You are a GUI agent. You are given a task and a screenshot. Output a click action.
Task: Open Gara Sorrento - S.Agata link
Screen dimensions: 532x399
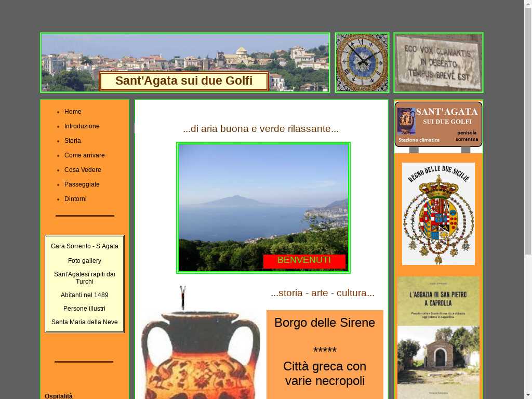click(x=85, y=246)
